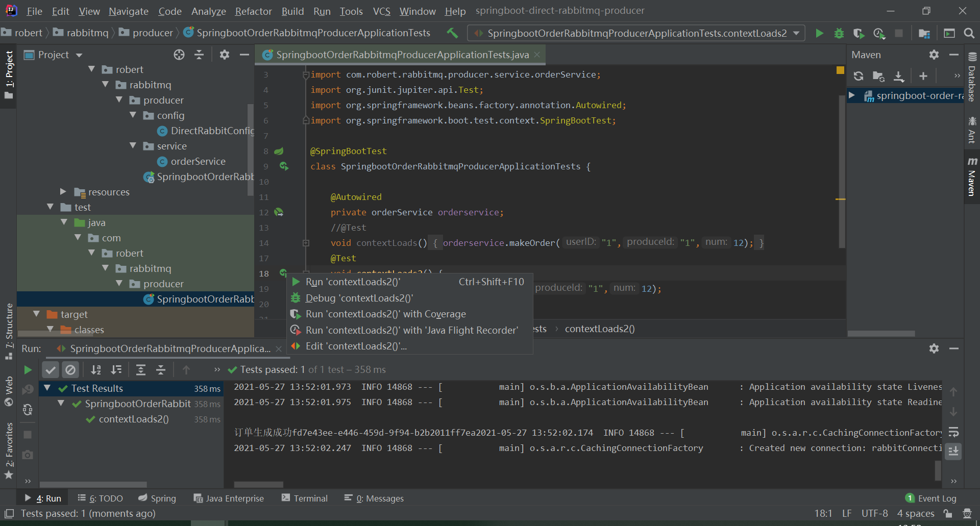Collapse the test folder
The height and width of the screenshot is (526, 980).
(x=50, y=207)
